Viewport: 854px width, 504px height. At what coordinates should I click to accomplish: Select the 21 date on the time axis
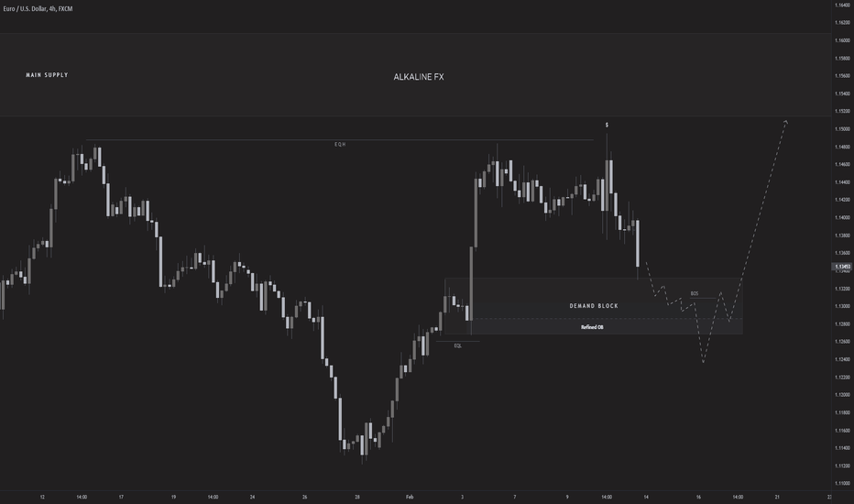click(x=777, y=497)
